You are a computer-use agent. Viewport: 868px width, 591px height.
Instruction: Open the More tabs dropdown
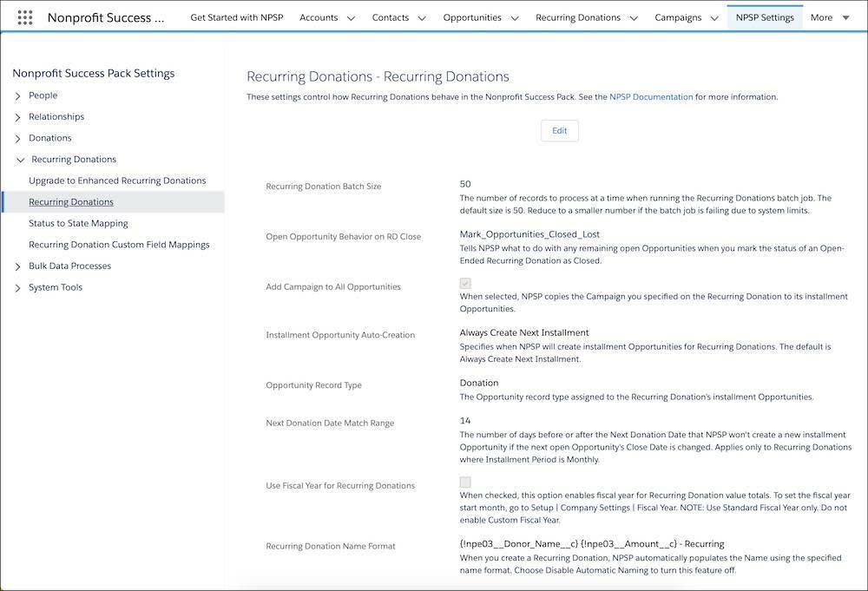(829, 17)
